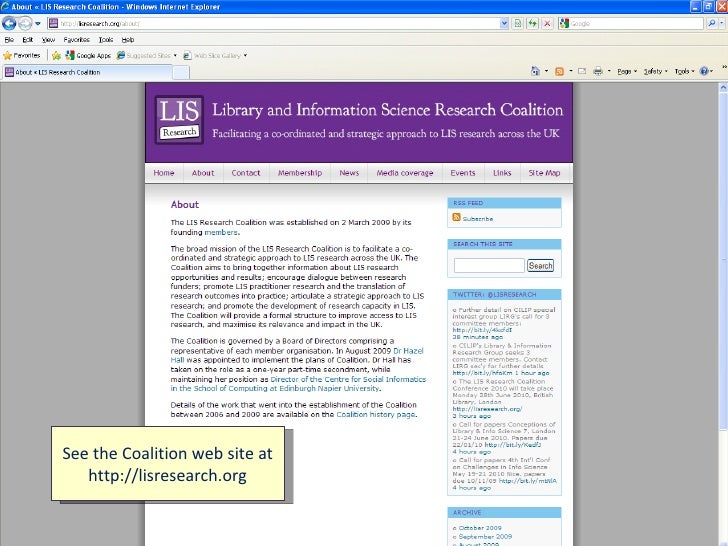Click the page icon in address bar
The image size is (728, 546).
tap(53, 23)
